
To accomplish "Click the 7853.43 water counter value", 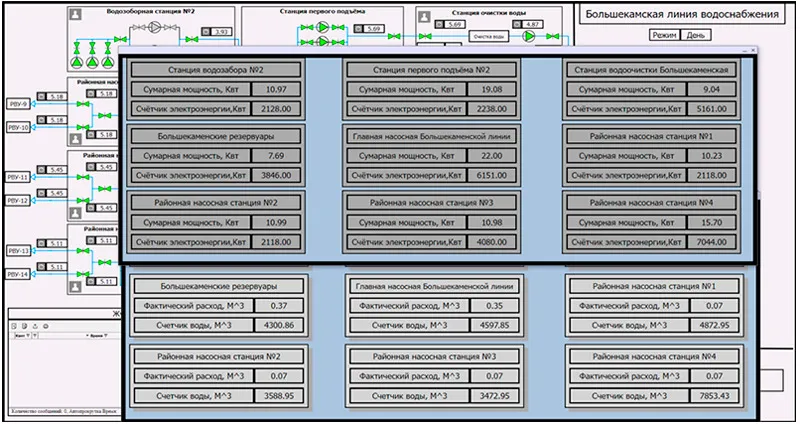I will tap(714, 394).
